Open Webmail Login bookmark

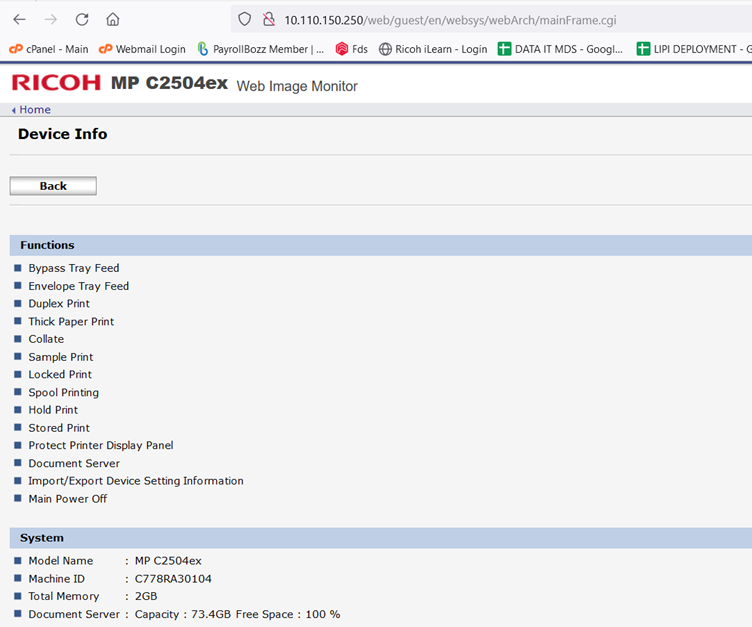(142, 49)
